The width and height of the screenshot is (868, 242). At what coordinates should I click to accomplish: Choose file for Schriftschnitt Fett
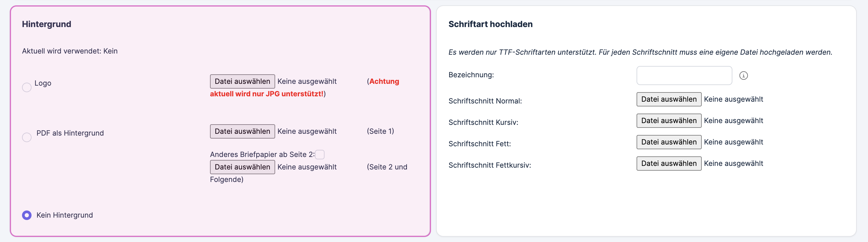pos(668,142)
